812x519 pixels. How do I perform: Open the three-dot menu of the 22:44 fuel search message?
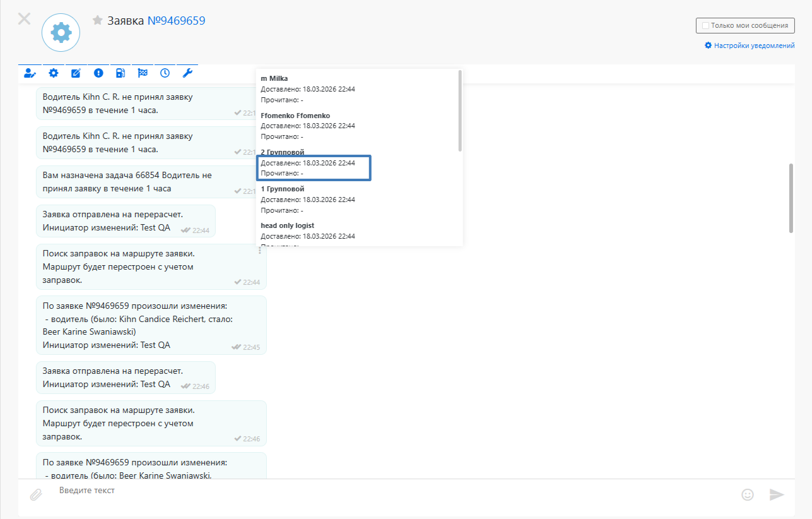(259, 251)
